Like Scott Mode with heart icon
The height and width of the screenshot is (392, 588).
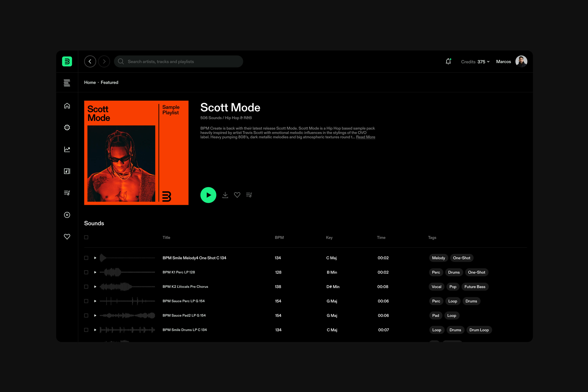coord(237,195)
